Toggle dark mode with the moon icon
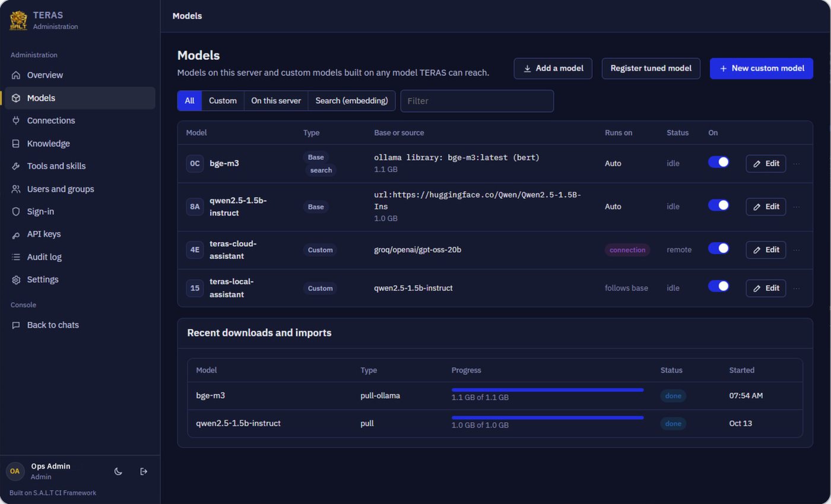This screenshot has height=504, width=831. [118, 471]
